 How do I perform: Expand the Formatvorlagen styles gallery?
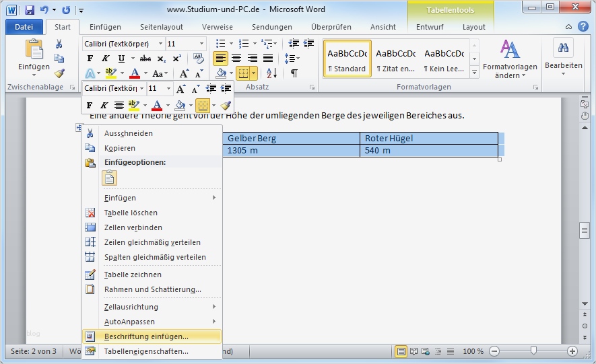[x=474, y=72]
